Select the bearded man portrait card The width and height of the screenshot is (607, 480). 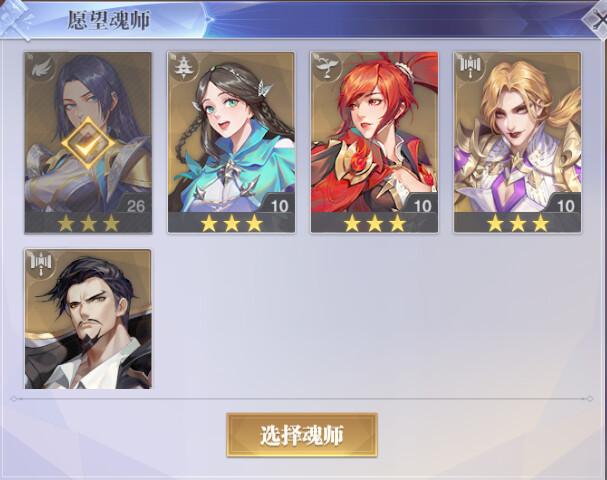[88, 319]
